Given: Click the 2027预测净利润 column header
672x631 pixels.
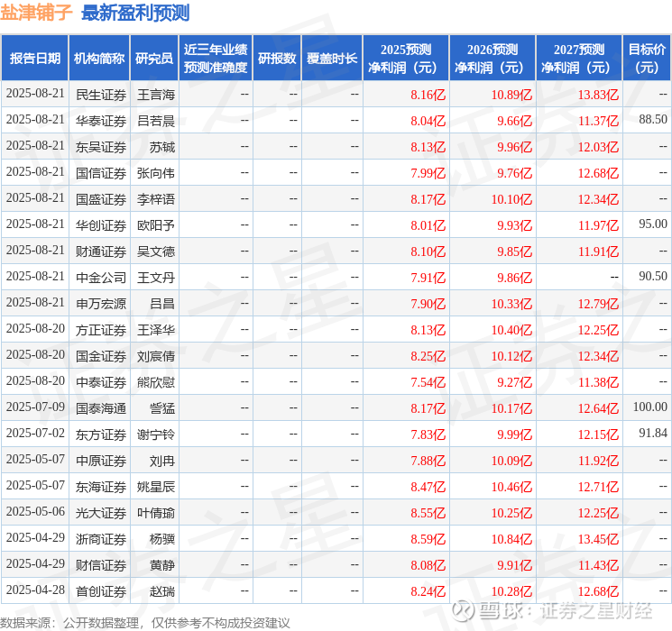Looking at the screenshot, I should pyautogui.click(x=579, y=59).
